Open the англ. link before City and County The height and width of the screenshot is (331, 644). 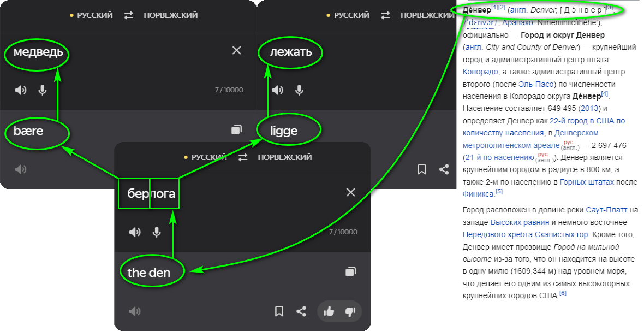pyautogui.click(x=474, y=48)
